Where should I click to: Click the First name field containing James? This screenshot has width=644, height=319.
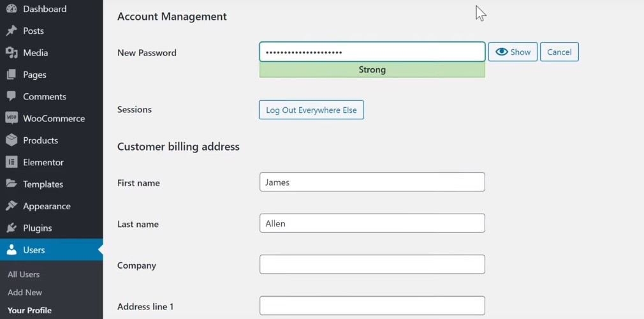[372, 182]
